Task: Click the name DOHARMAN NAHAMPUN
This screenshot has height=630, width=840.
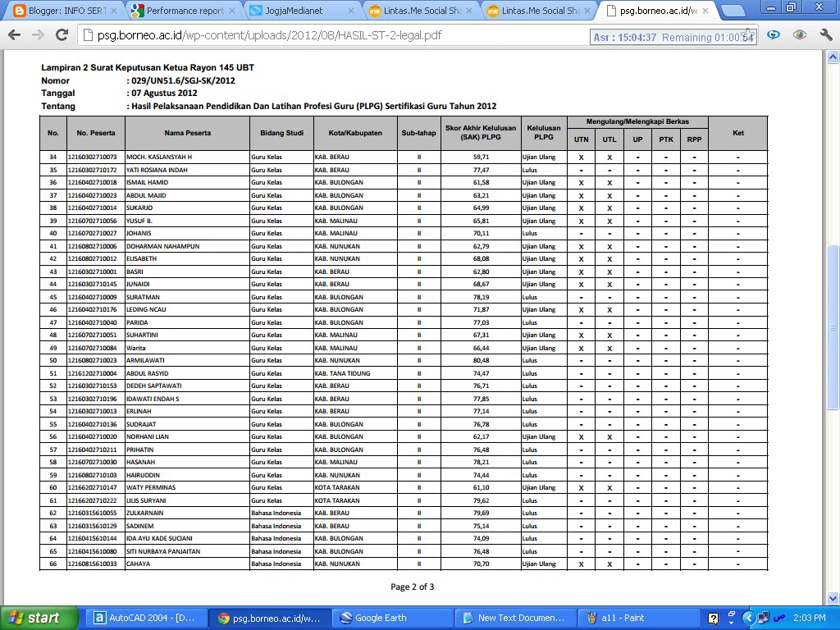Action: (163, 246)
